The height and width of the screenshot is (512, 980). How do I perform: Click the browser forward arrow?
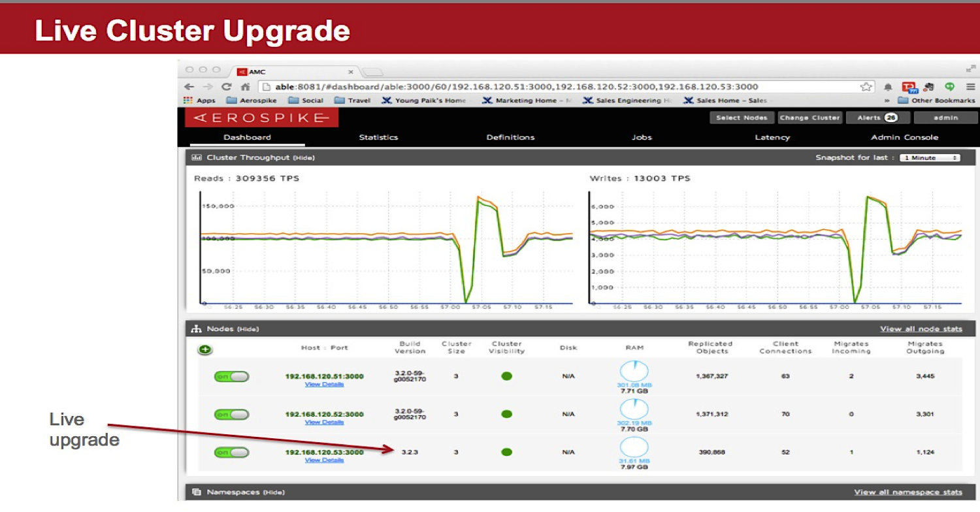click(x=208, y=86)
